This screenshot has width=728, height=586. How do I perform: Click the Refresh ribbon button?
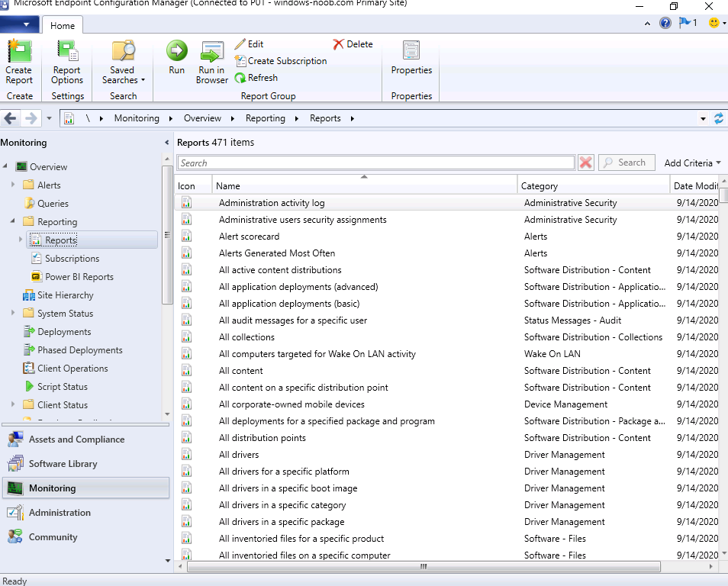coord(256,78)
